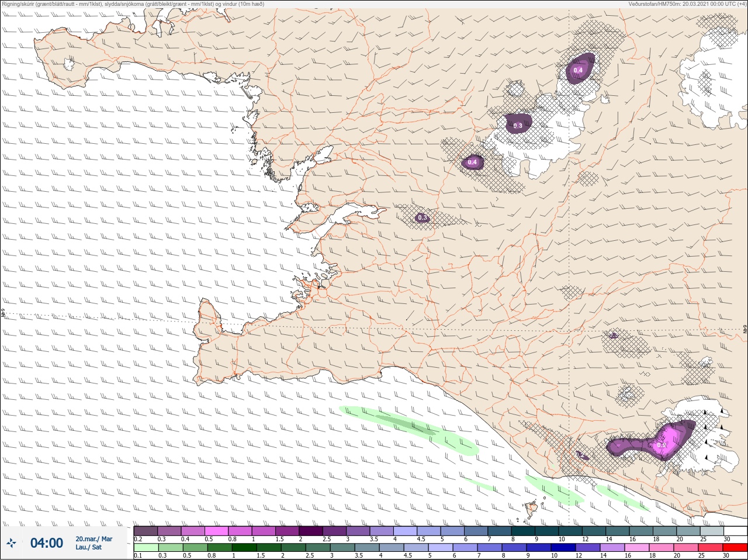
Task: Select the dark teal 10 snow legend swatch
Action: [570, 531]
